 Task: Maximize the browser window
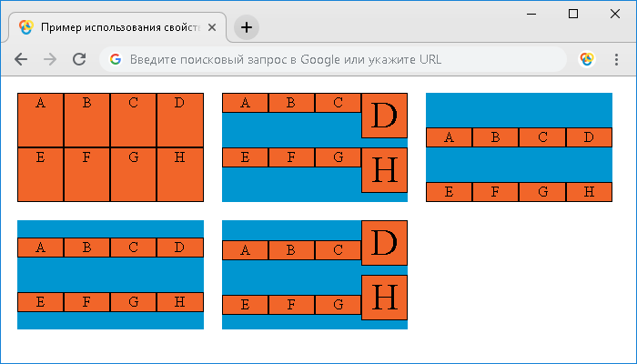coord(573,14)
